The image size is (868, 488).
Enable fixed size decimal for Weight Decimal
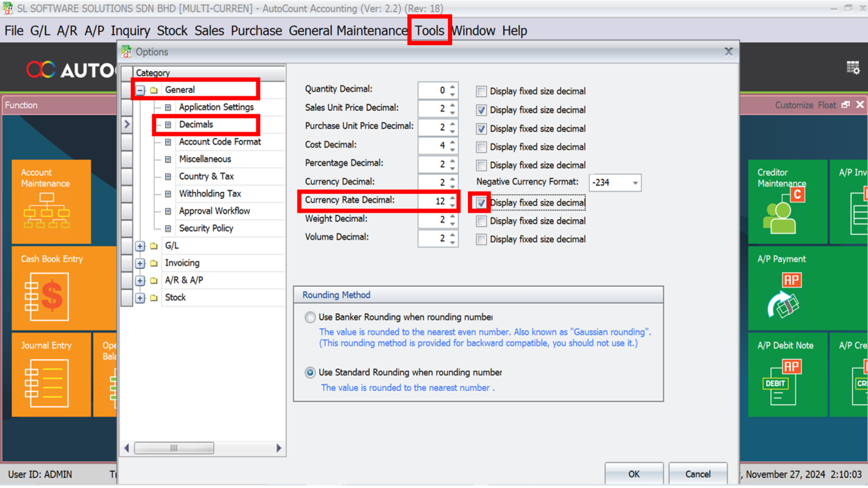[x=481, y=221]
